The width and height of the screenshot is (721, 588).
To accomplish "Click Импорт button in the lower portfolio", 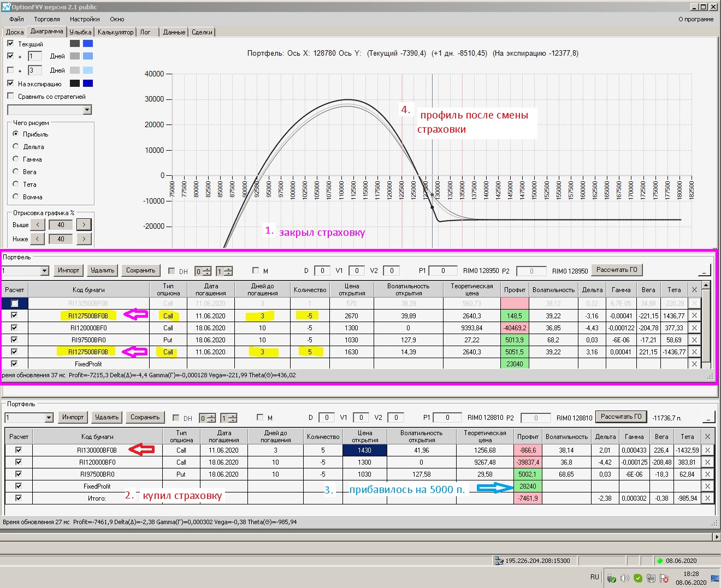I will (x=73, y=417).
